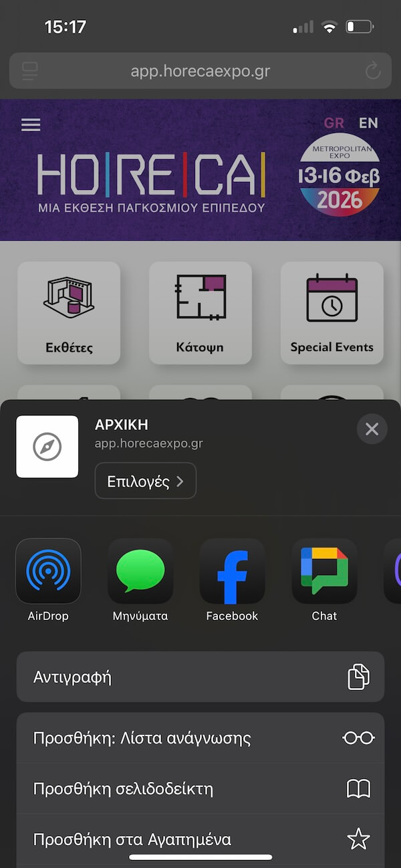Tap the AirDrop share icon
The height and width of the screenshot is (868, 401).
coord(48,571)
